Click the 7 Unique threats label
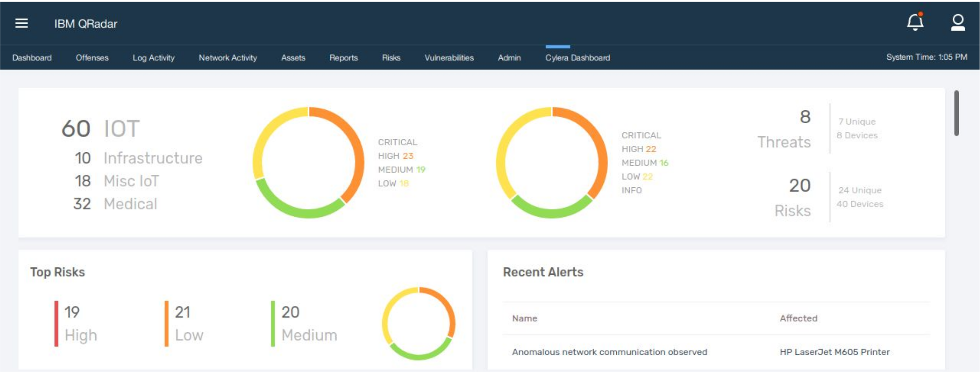The width and height of the screenshot is (980, 378). coord(857,122)
